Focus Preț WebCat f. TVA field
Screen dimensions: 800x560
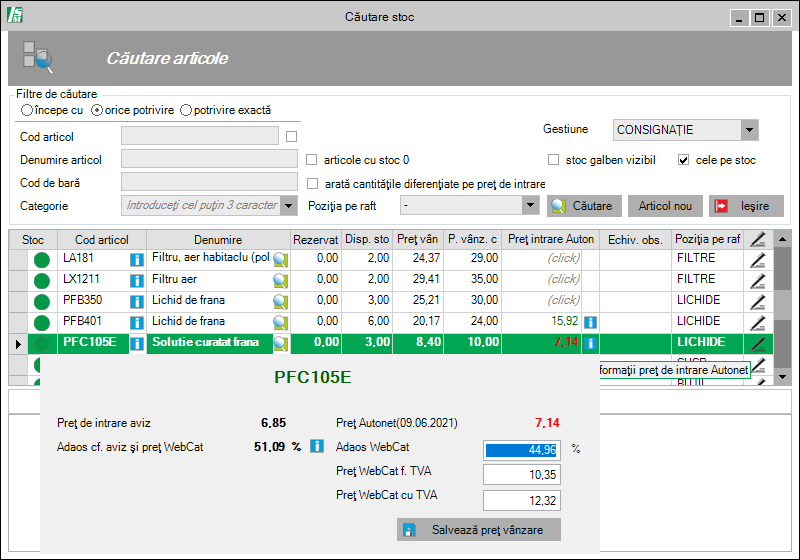522,474
